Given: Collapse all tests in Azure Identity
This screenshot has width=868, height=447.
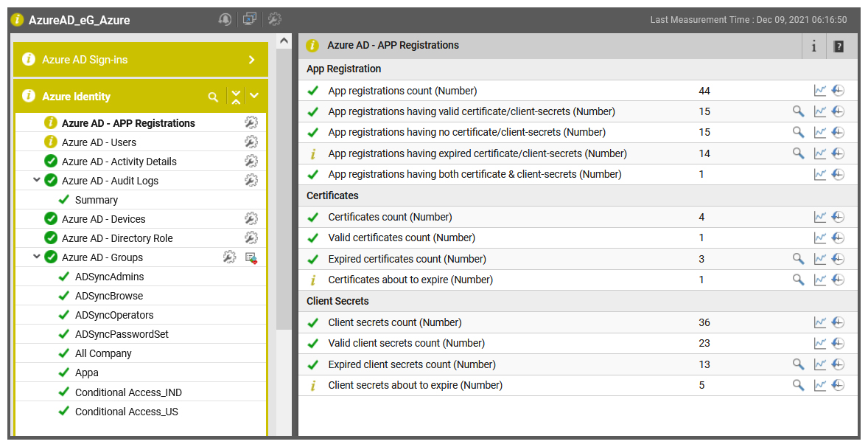Looking at the screenshot, I should (x=237, y=97).
